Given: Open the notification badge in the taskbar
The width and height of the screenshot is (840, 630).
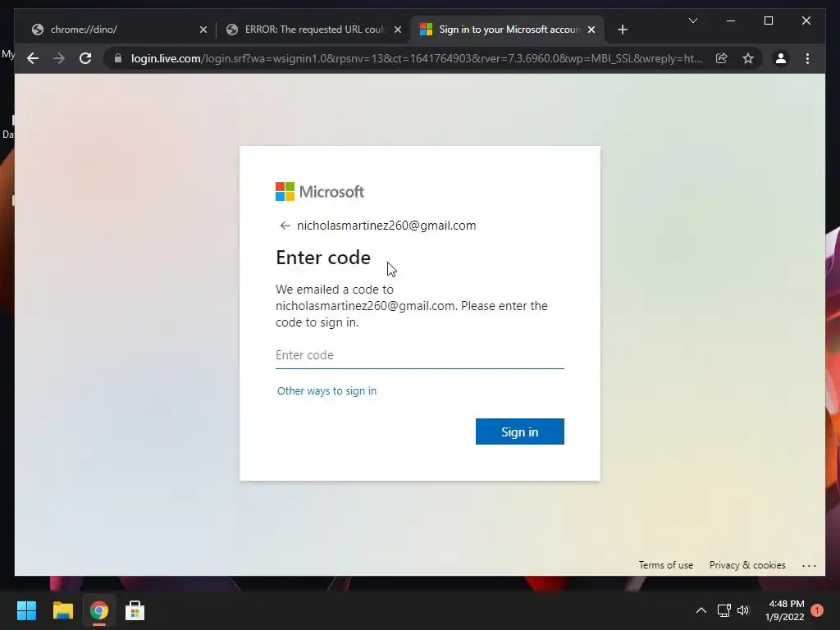Looking at the screenshot, I should click(x=816, y=610).
